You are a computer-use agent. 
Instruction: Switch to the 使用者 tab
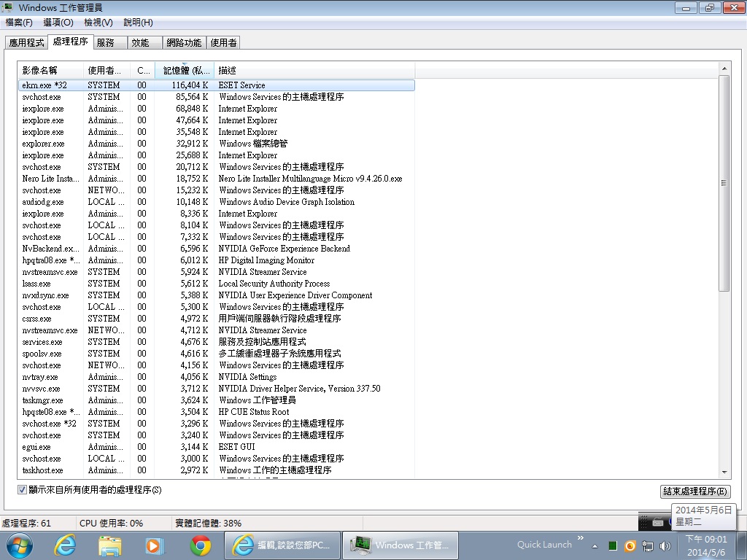[223, 42]
